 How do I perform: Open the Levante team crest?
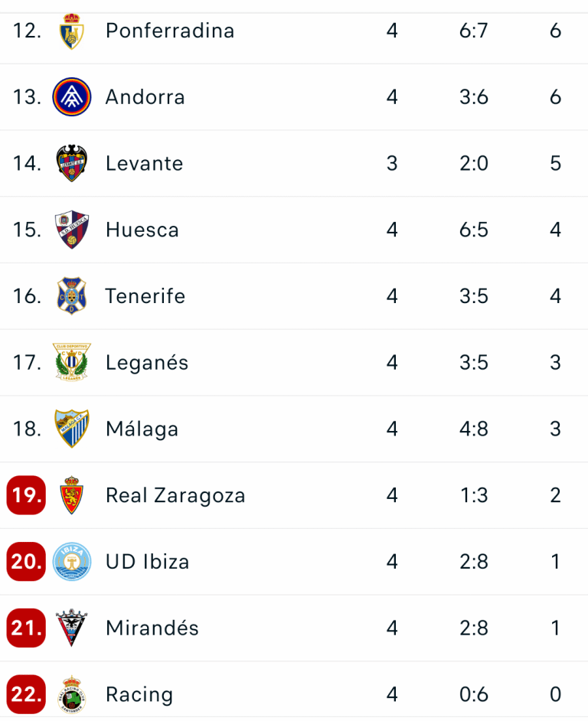72,163
